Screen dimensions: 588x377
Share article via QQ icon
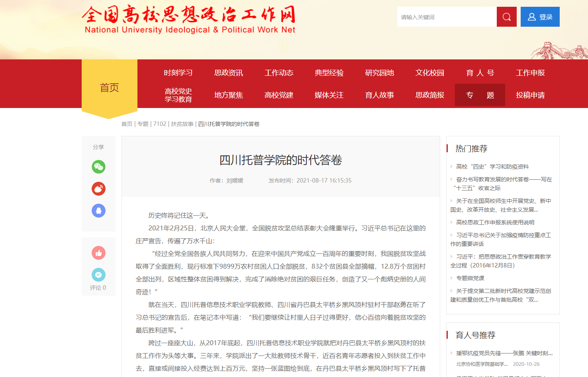click(98, 210)
